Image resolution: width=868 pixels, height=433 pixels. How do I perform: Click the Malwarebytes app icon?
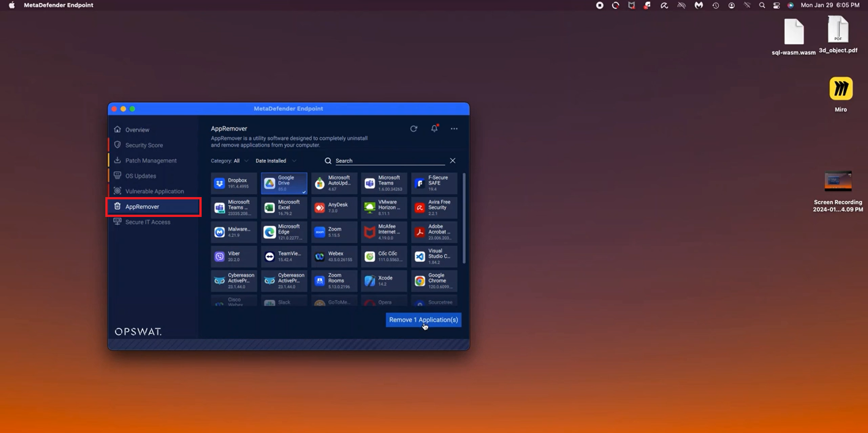click(219, 232)
